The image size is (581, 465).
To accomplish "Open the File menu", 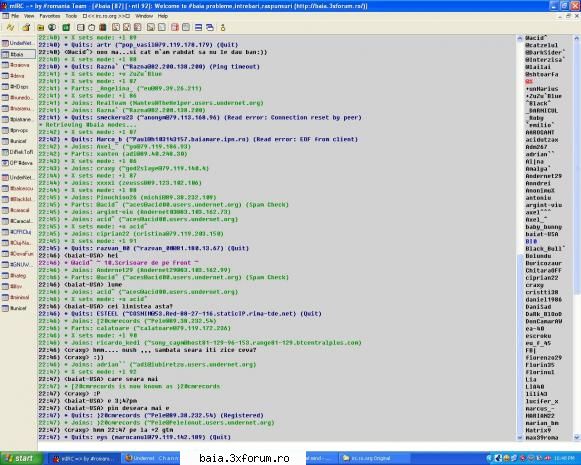I will [15, 16].
